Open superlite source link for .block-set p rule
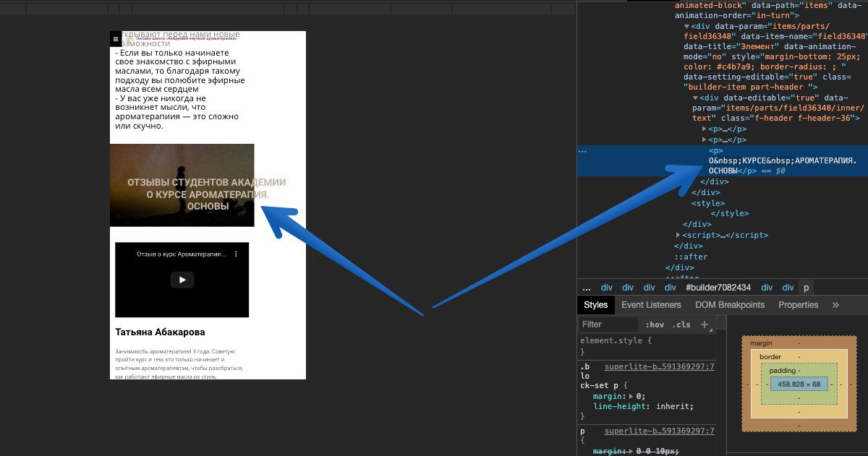 pyautogui.click(x=659, y=366)
